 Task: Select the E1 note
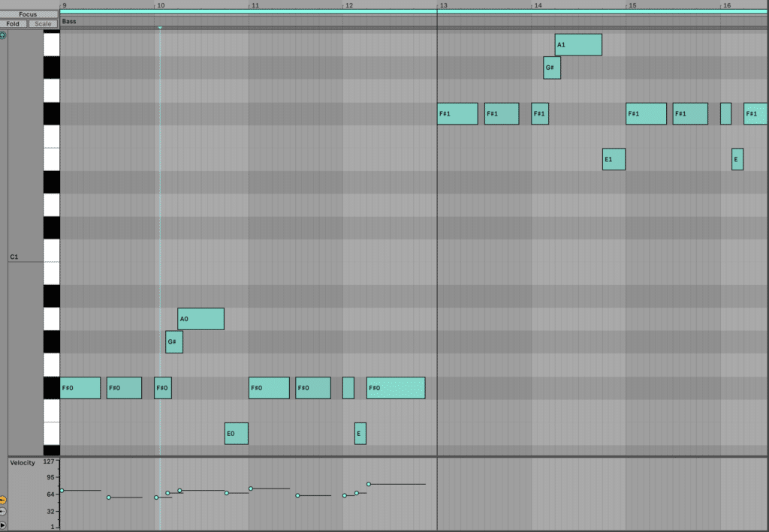tap(614, 159)
